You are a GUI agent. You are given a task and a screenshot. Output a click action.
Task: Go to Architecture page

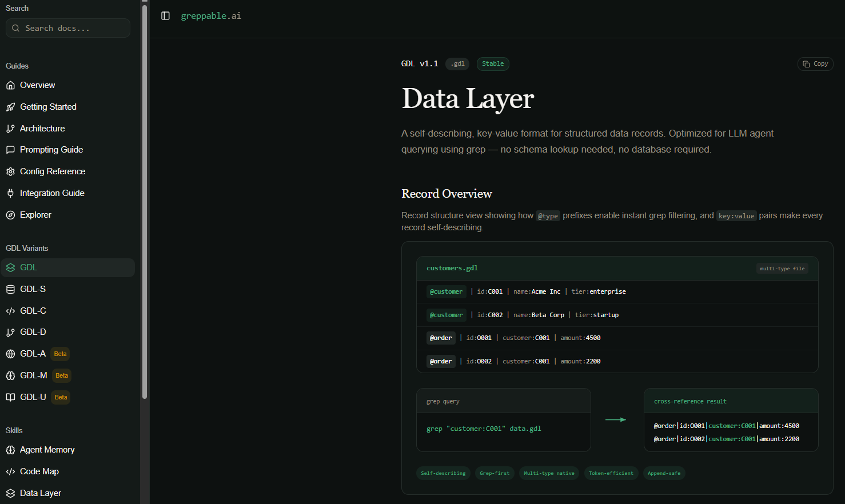pyautogui.click(x=68, y=129)
